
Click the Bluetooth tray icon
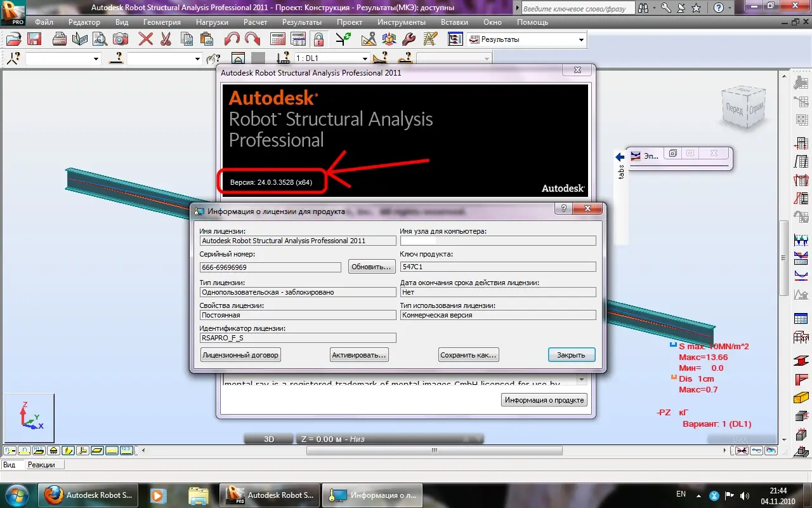click(714, 495)
